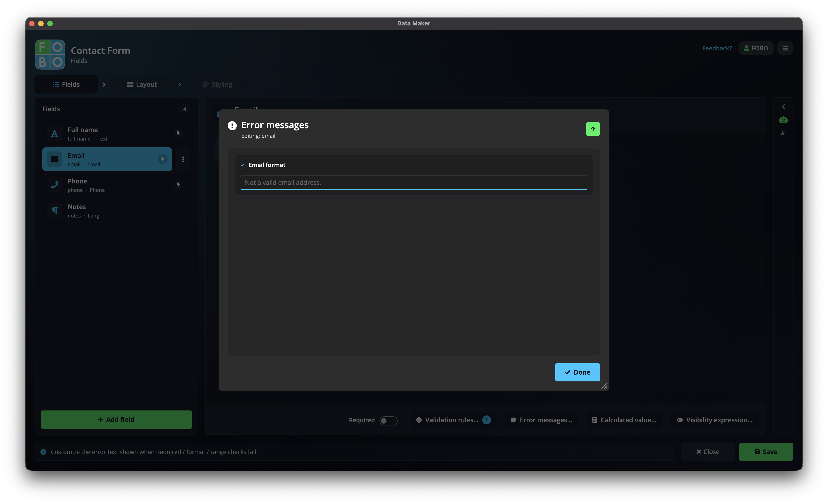This screenshot has width=828, height=504.
Task: Click the Close button at bottom
Action: (708, 452)
